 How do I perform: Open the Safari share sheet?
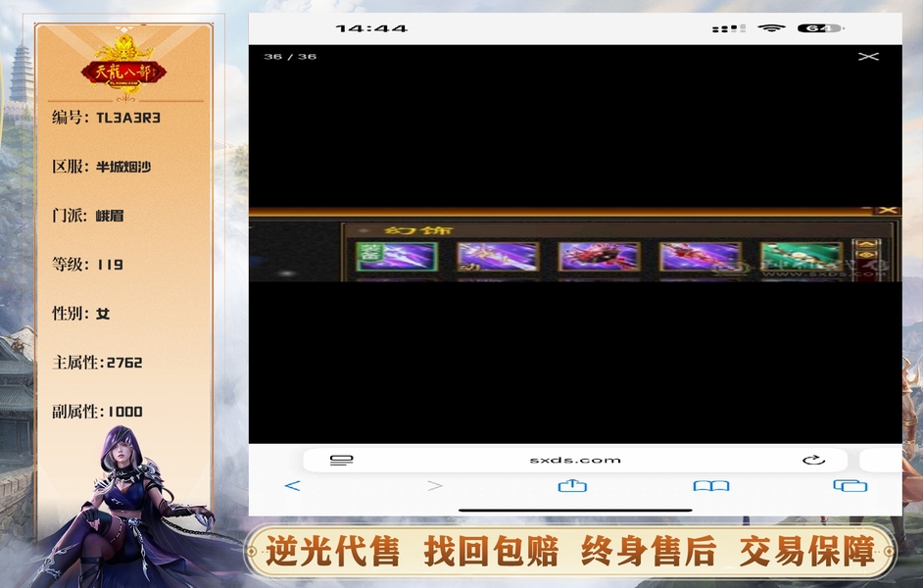pyautogui.click(x=572, y=485)
